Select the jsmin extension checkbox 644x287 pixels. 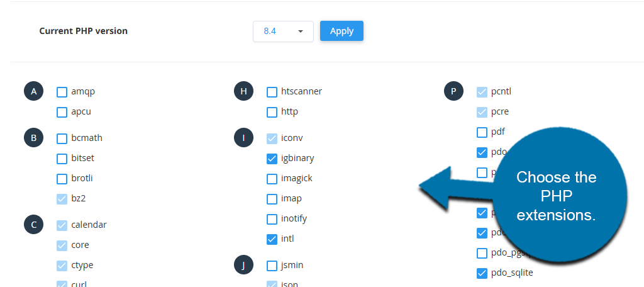[x=272, y=266]
